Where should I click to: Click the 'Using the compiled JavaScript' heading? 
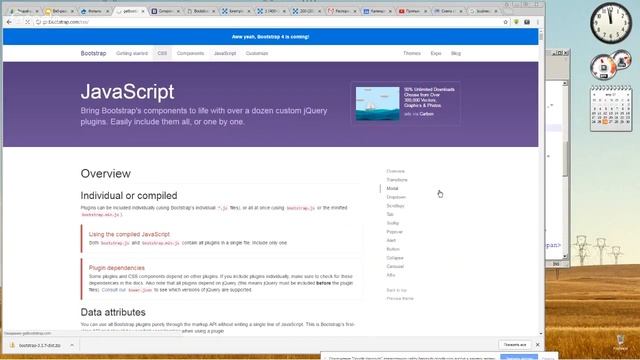[x=129, y=234]
